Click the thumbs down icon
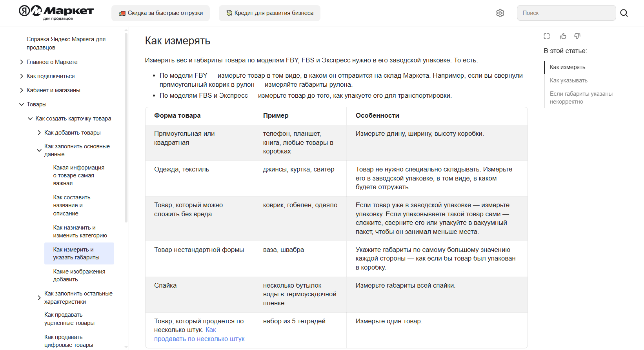Screen dimensions: 644x350 coord(577,36)
